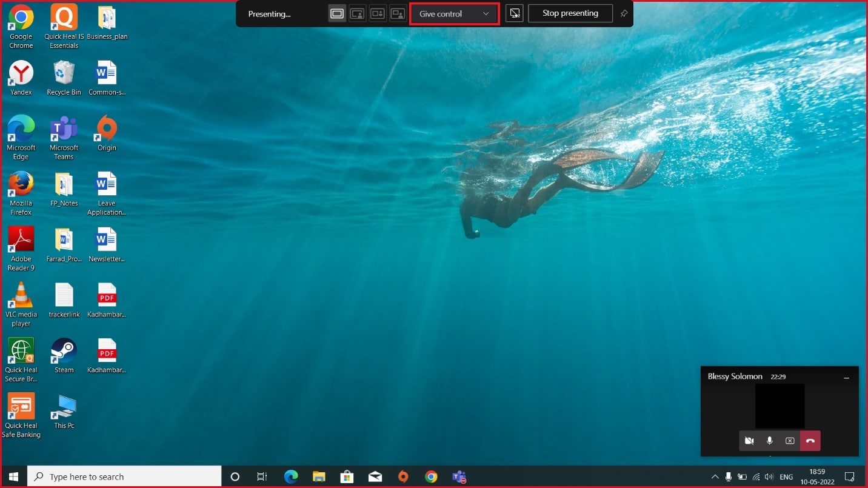
Task: Expand the hidden system tray icons chevron
Action: pos(715,477)
